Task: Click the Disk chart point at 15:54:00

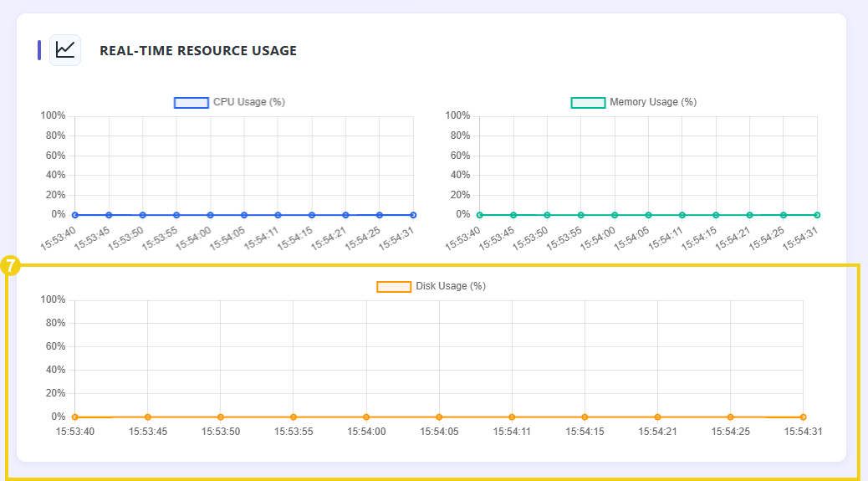Action: (366, 417)
